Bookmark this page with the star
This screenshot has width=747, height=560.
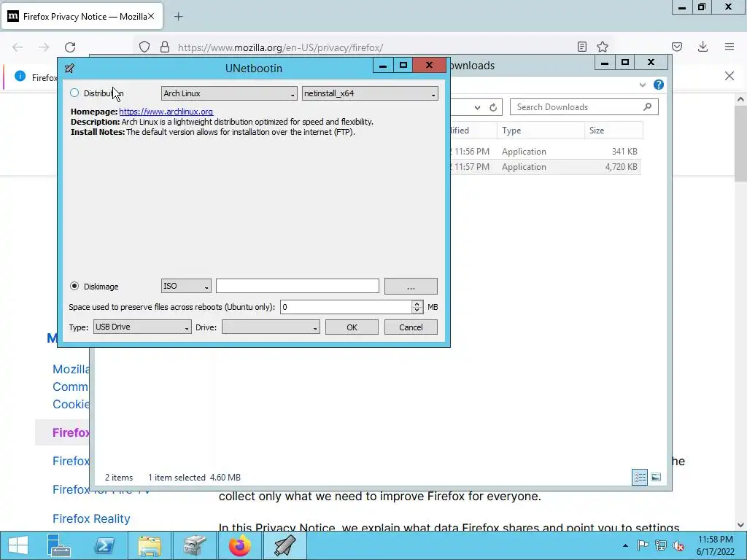[x=602, y=47]
